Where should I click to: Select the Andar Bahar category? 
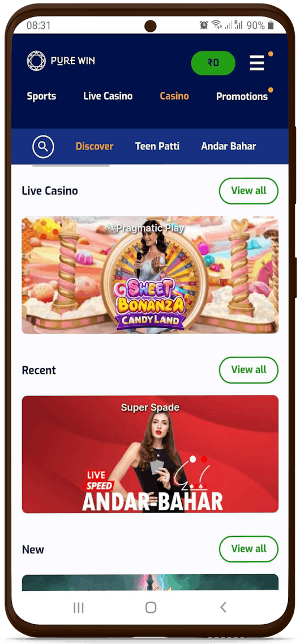[229, 146]
